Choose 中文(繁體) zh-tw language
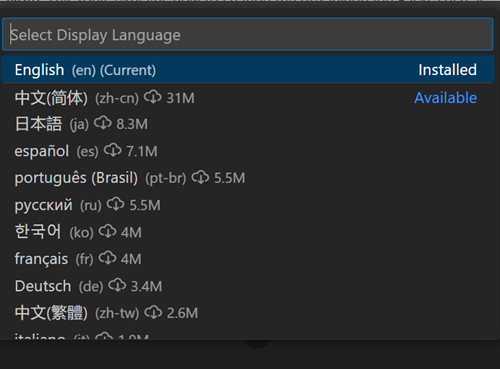The height and width of the screenshot is (369, 500). click(247, 313)
